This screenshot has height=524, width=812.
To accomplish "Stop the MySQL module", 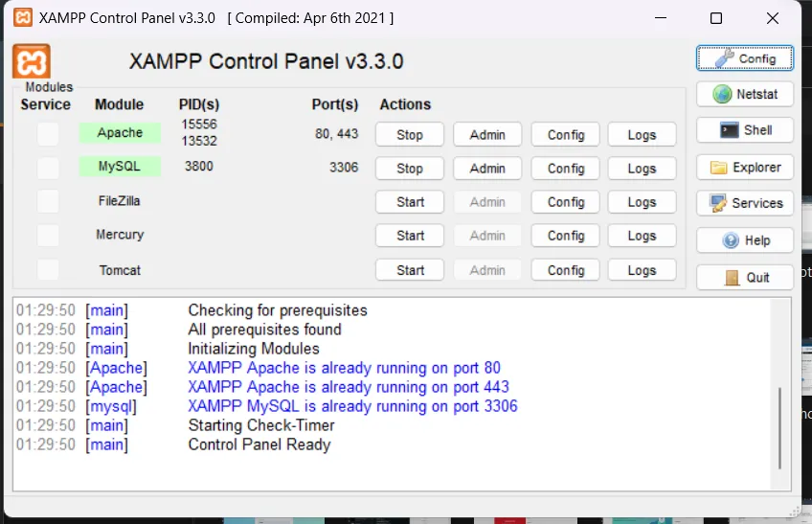I will pos(410,169).
